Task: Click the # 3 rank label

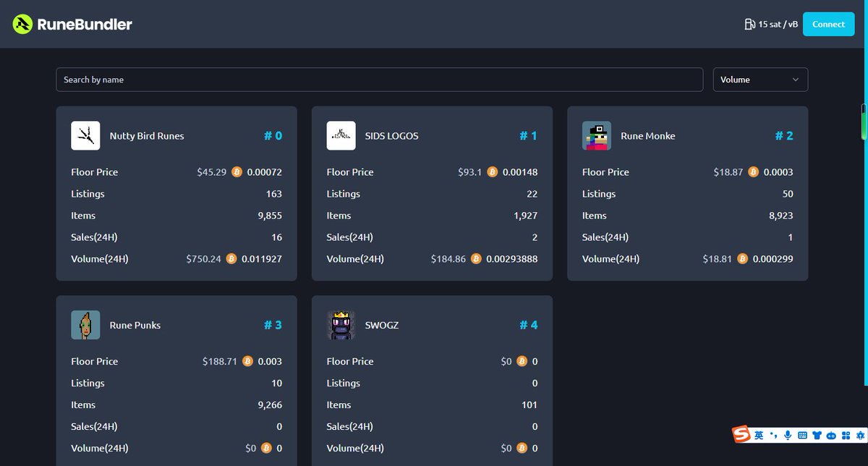Action: point(273,326)
